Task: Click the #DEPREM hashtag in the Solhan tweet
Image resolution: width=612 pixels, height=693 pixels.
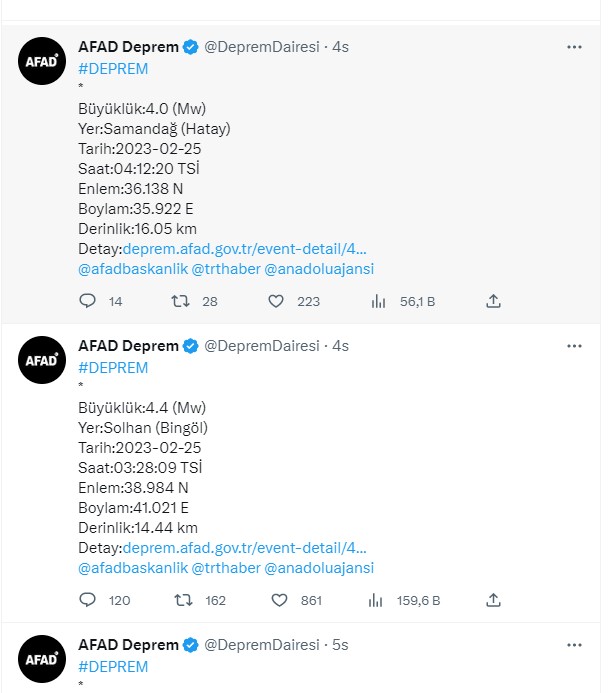Action: [x=113, y=368]
